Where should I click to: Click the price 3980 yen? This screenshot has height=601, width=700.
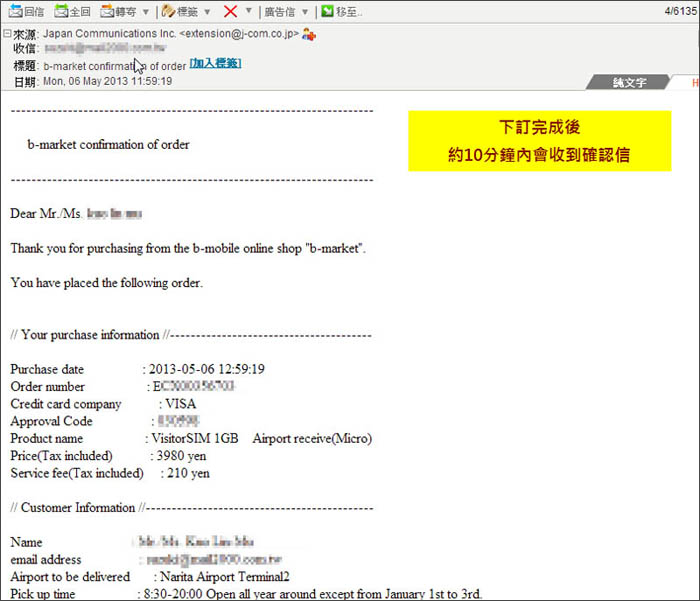181,455
